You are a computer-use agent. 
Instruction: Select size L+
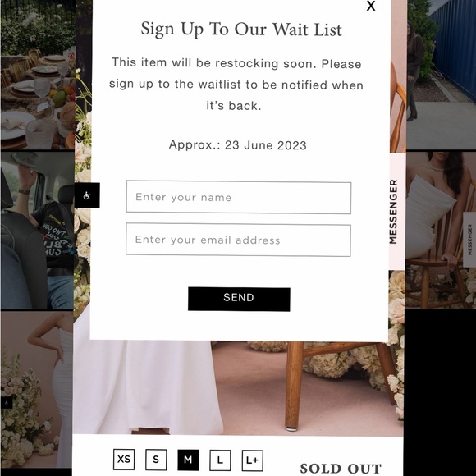click(x=252, y=460)
